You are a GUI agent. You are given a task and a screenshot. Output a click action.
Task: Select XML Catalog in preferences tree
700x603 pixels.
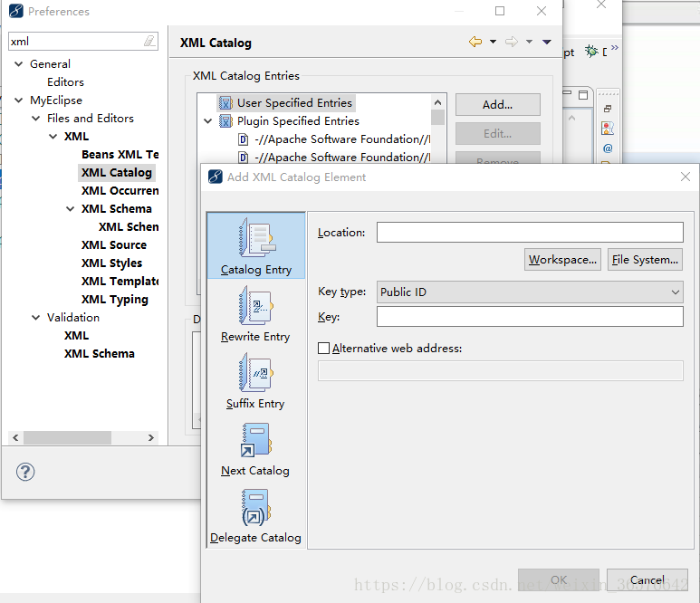coord(117,173)
